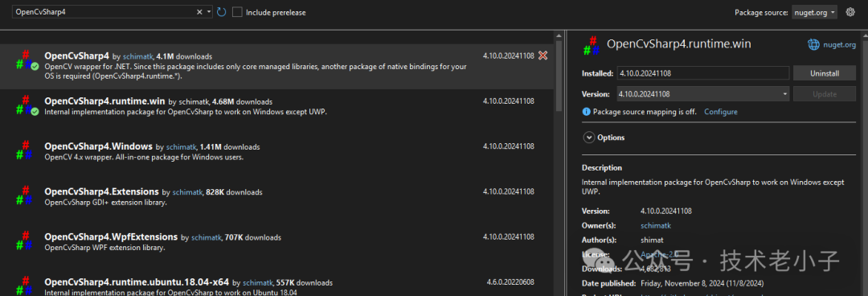The height and width of the screenshot is (296, 868).
Task: Select the OpenCvSharp4.WpfExtensions package icon
Action: pos(24,240)
